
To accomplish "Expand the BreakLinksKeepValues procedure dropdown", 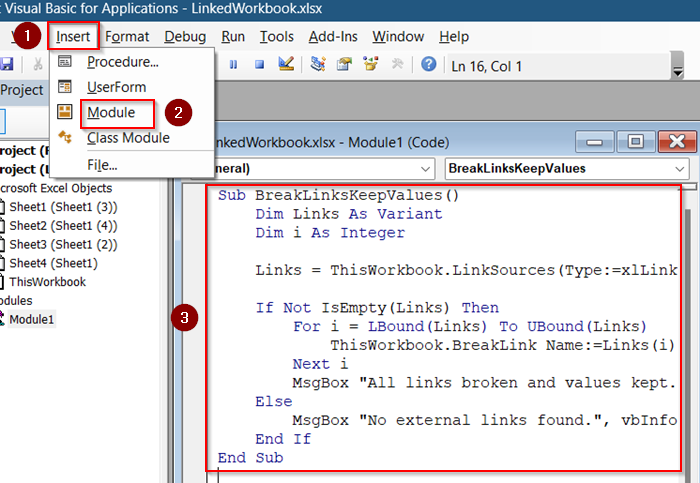I will tap(679, 169).
